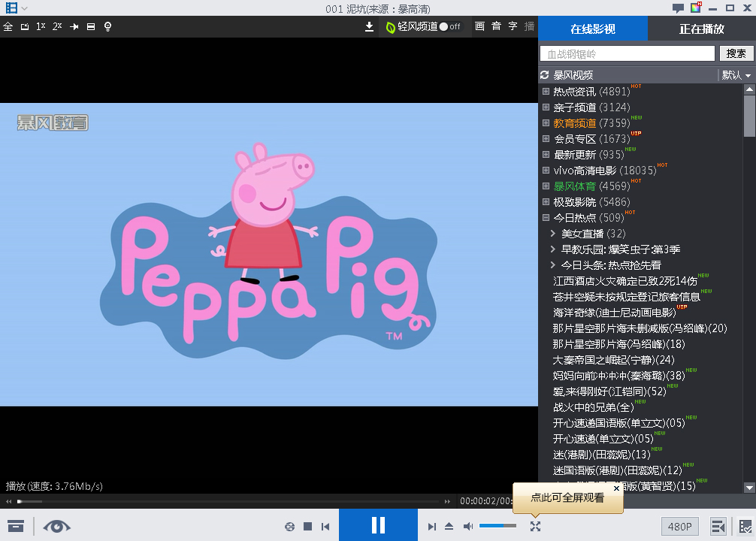Enter fullscreen using the expand icon

pyautogui.click(x=535, y=527)
